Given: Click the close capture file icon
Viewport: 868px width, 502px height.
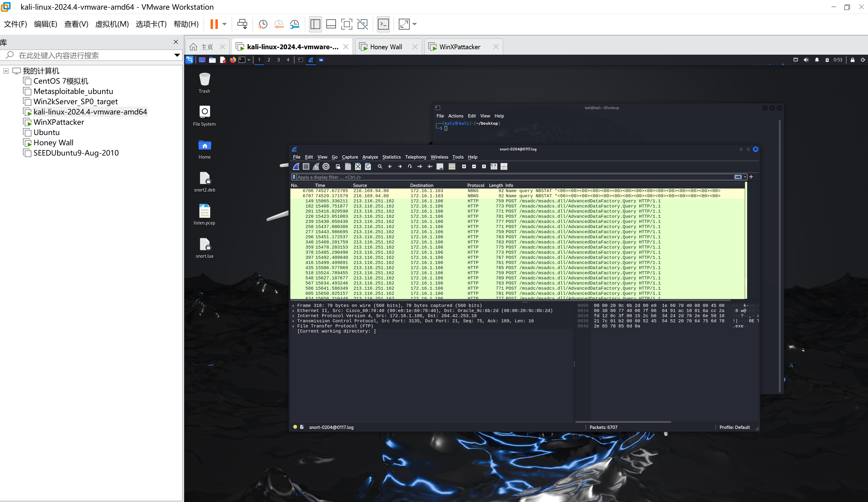Looking at the screenshot, I should click(358, 167).
